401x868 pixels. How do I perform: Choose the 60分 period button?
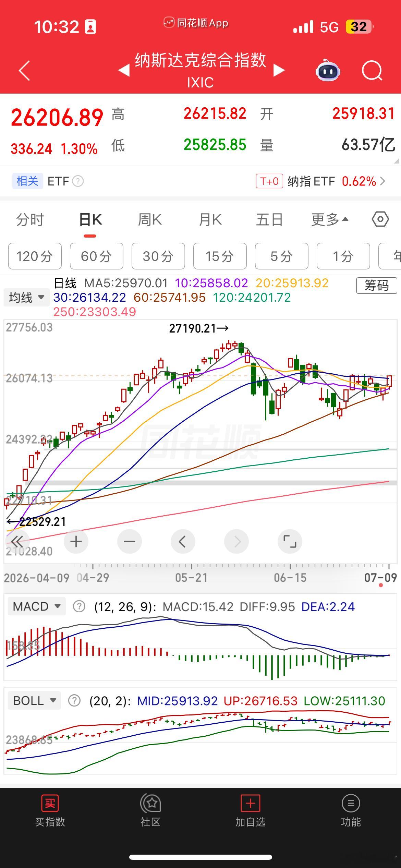coord(97,256)
